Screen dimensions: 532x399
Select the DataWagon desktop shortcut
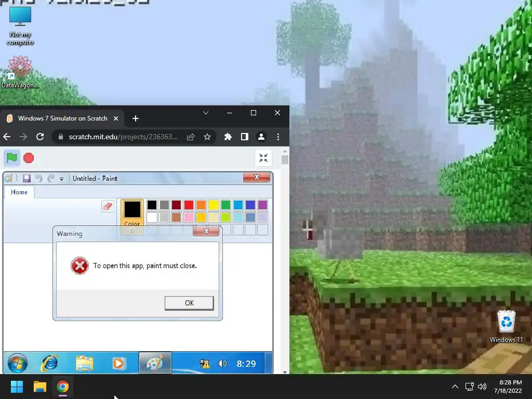[x=20, y=72]
